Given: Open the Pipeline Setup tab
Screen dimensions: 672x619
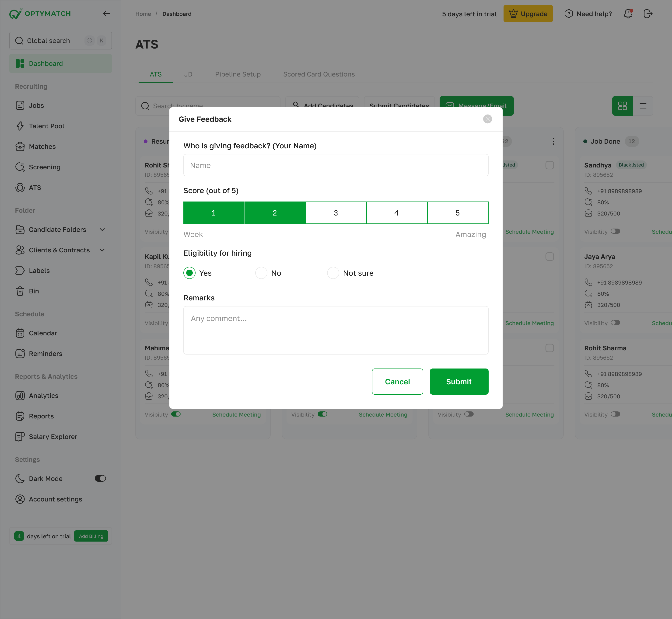Looking at the screenshot, I should click(238, 74).
